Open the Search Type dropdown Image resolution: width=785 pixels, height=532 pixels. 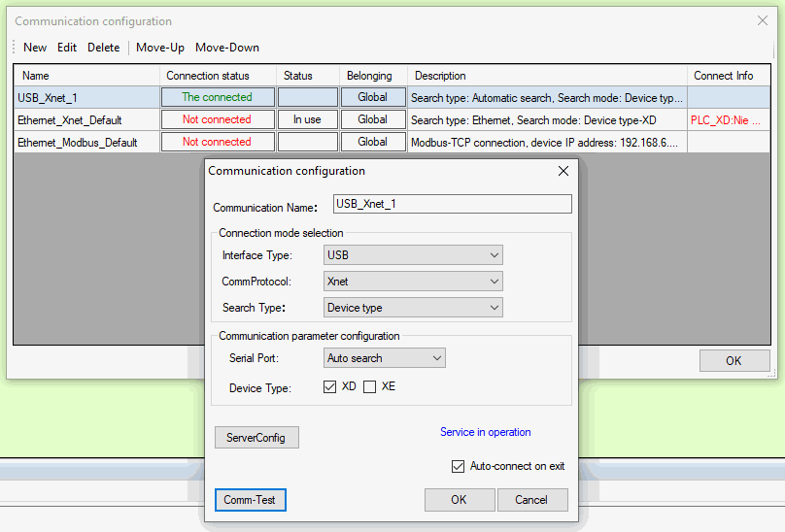tap(413, 308)
